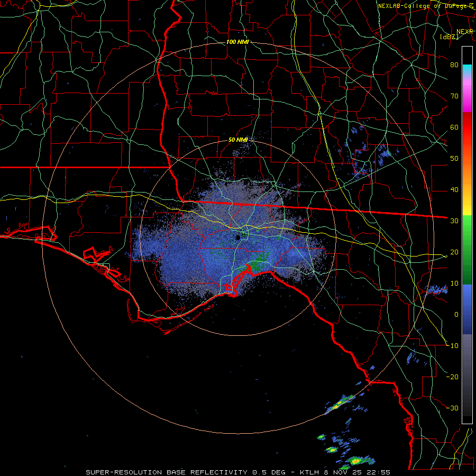
Task: Click the 100 NMI range ring label
Action: click(x=237, y=42)
